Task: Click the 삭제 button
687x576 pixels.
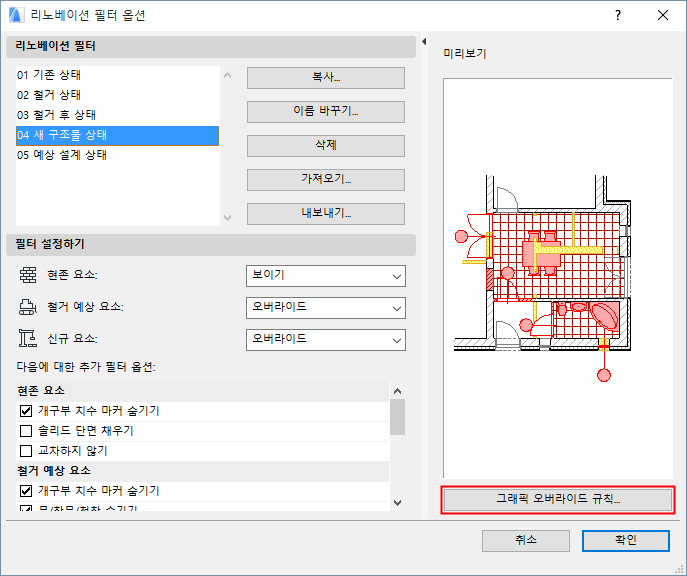Action: click(x=326, y=145)
